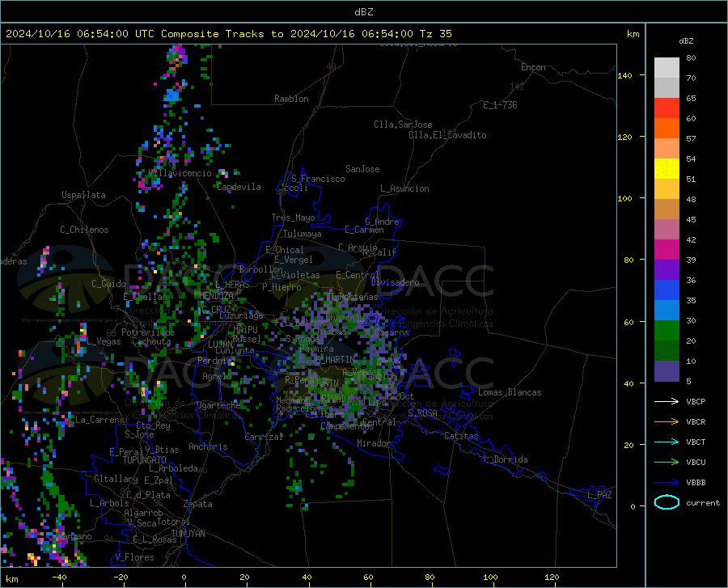The width and height of the screenshot is (728, 588).
Task: Click the Lomas_Blancas label on map
Action: pyautogui.click(x=510, y=392)
